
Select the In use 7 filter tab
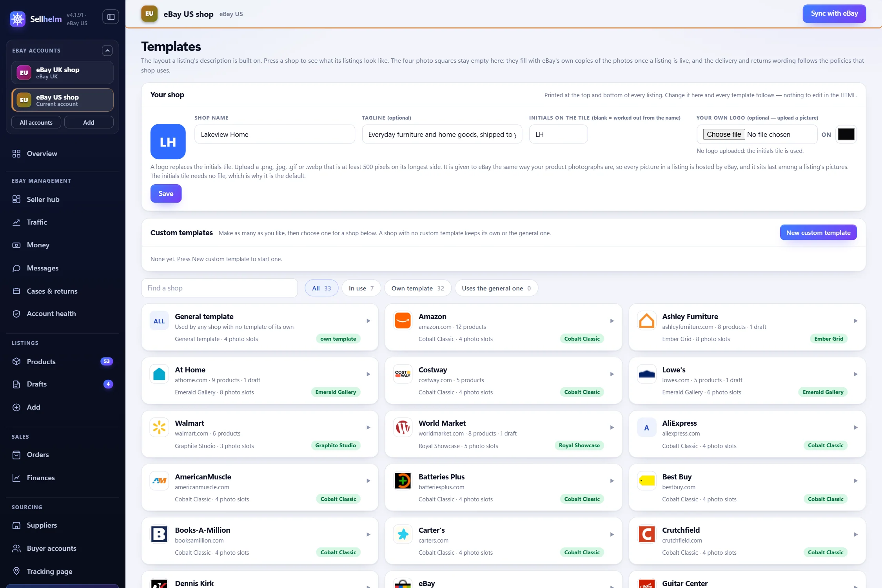361,288
